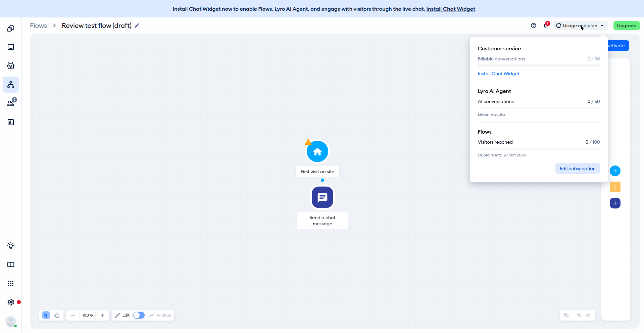Viewport: 644px width, 333px height.
Task: Open the Dashboard icon in the sidebar
Action: pyautogui.click(x=11, y=28)
